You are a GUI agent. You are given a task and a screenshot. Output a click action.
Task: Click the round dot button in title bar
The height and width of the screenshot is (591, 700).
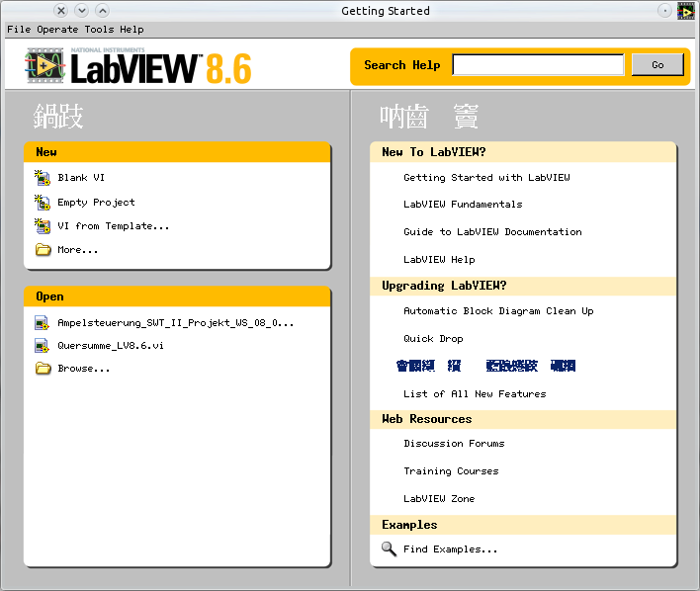point(664,11)
